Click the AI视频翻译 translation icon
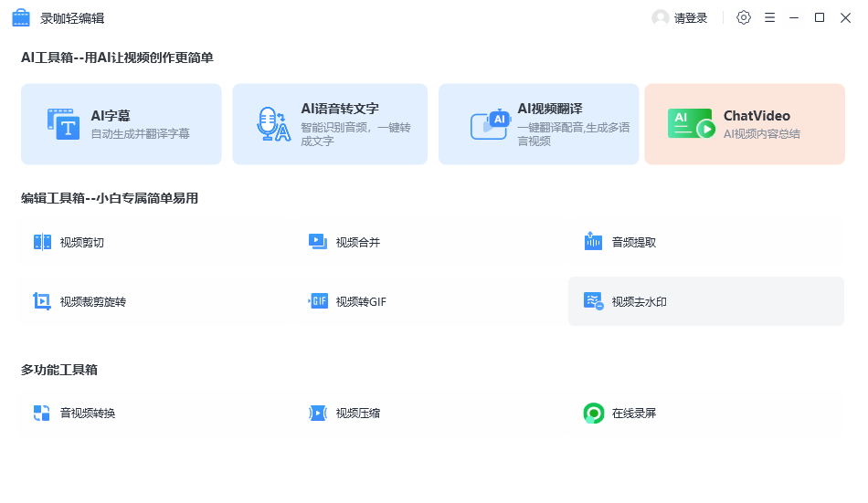 click(489, 125)
